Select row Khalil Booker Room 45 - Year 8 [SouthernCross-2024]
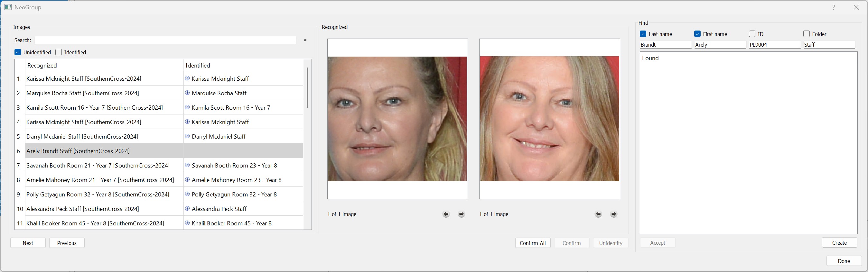 pos(105,223)
